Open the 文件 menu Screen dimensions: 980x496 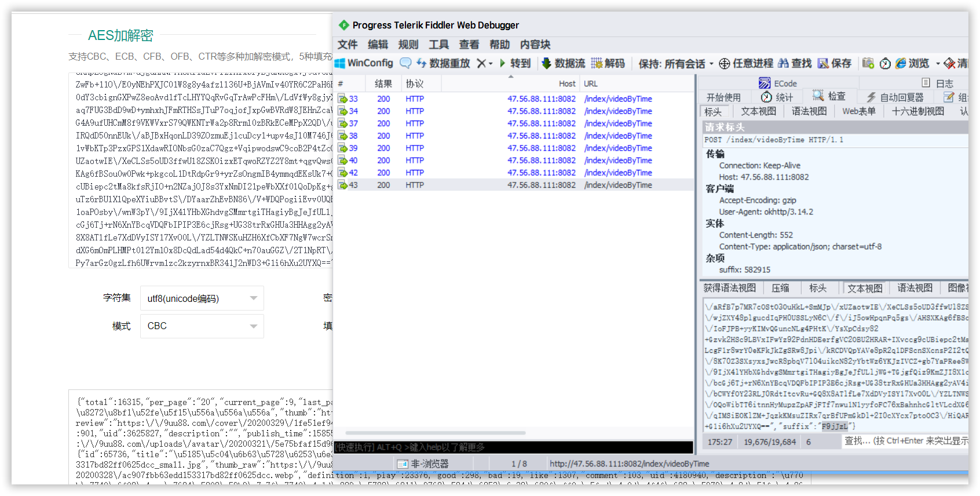click(x=348, y=45)
